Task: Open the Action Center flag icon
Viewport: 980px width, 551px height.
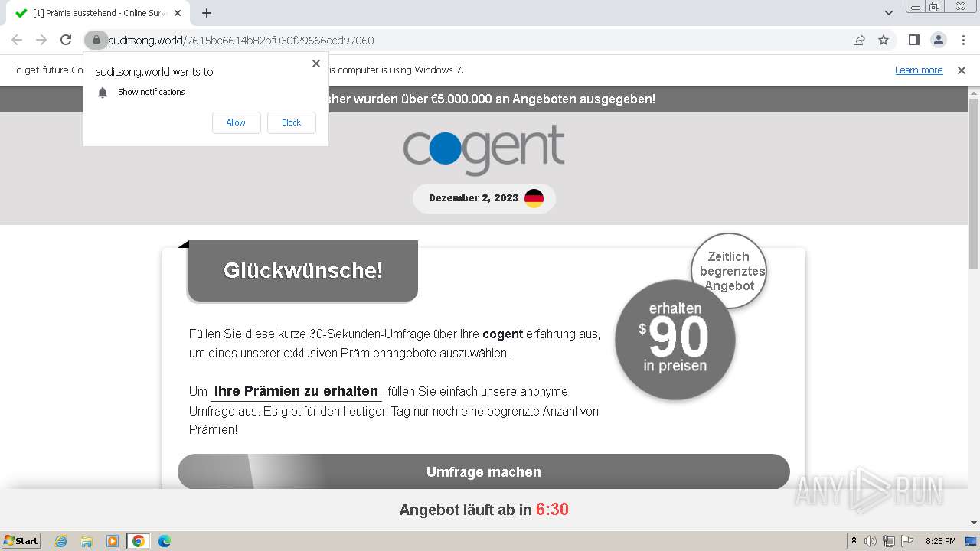Action: (x=906, y=541)
